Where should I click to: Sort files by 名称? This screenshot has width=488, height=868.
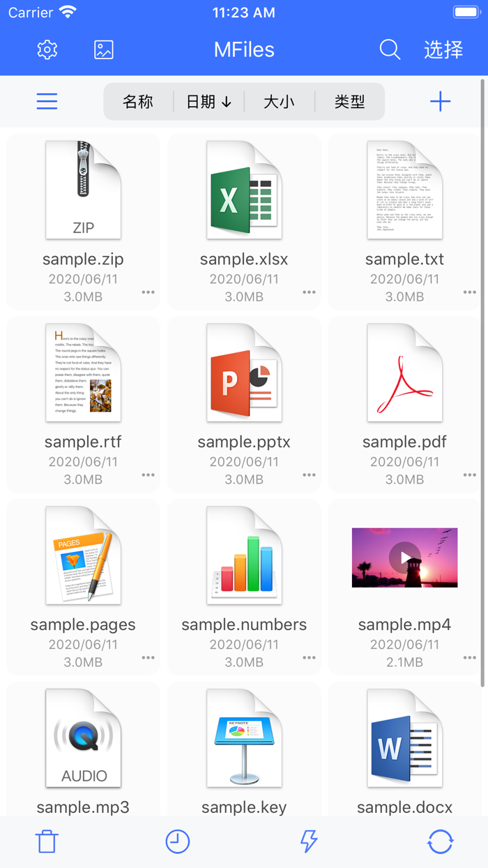point(138,102)
